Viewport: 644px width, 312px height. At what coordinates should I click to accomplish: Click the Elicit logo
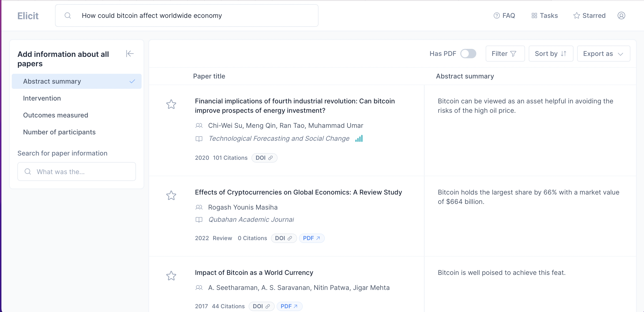click(x=28, y=16)
